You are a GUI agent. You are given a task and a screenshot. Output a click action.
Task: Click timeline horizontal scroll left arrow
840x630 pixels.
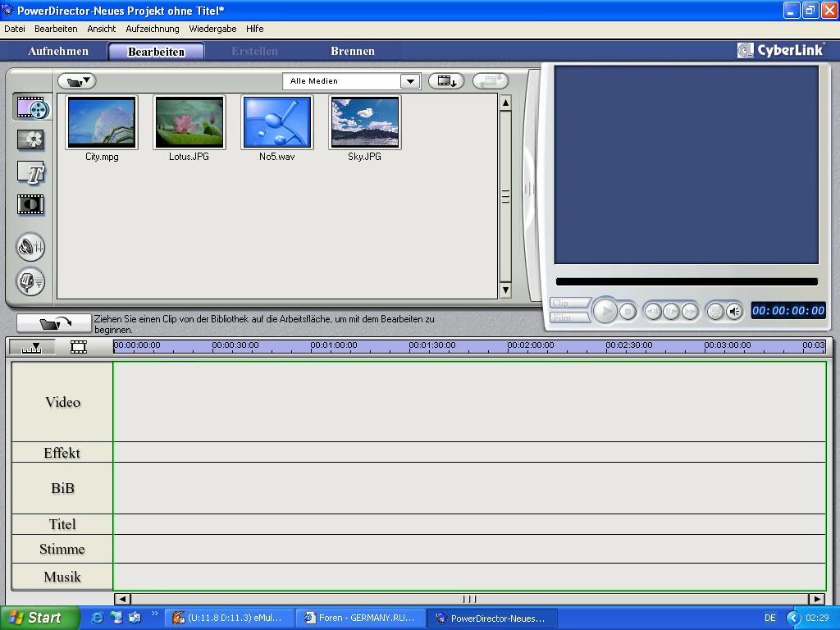[x=122, y=599]
